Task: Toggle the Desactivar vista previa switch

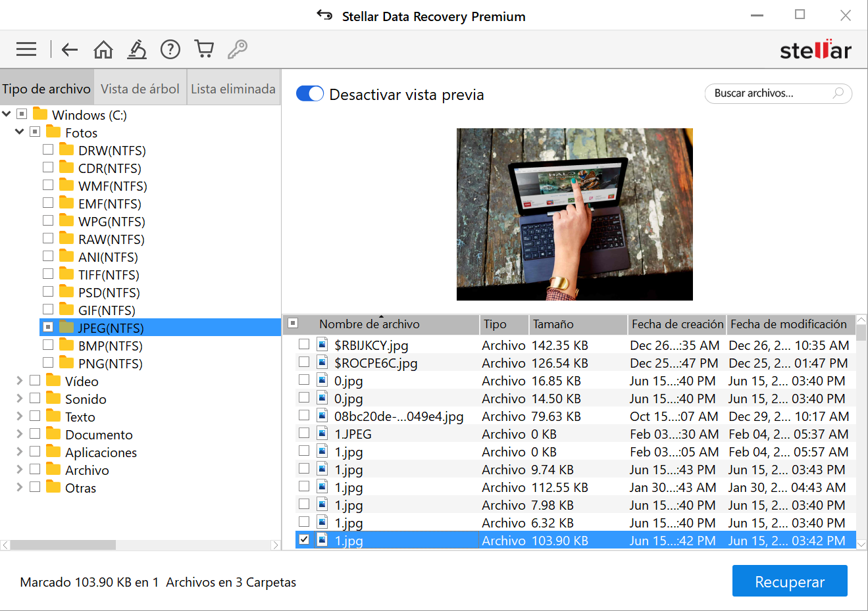Action: click(310, 94)
